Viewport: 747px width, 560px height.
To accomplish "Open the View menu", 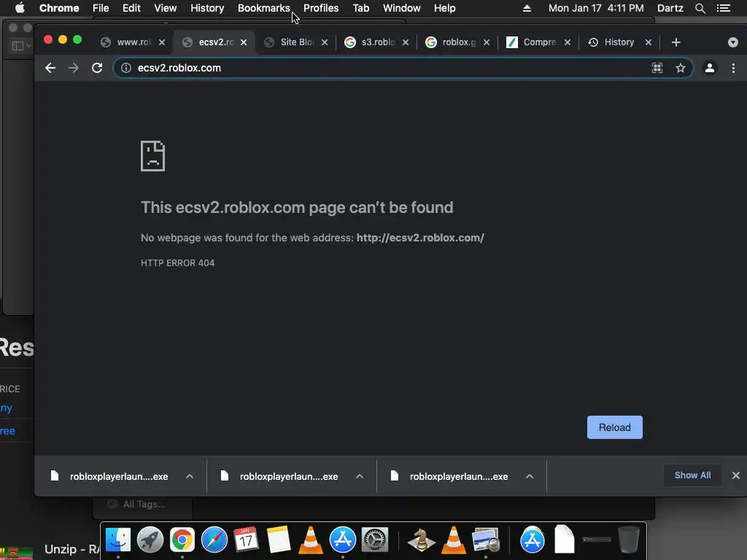I will tap(166, 8).
